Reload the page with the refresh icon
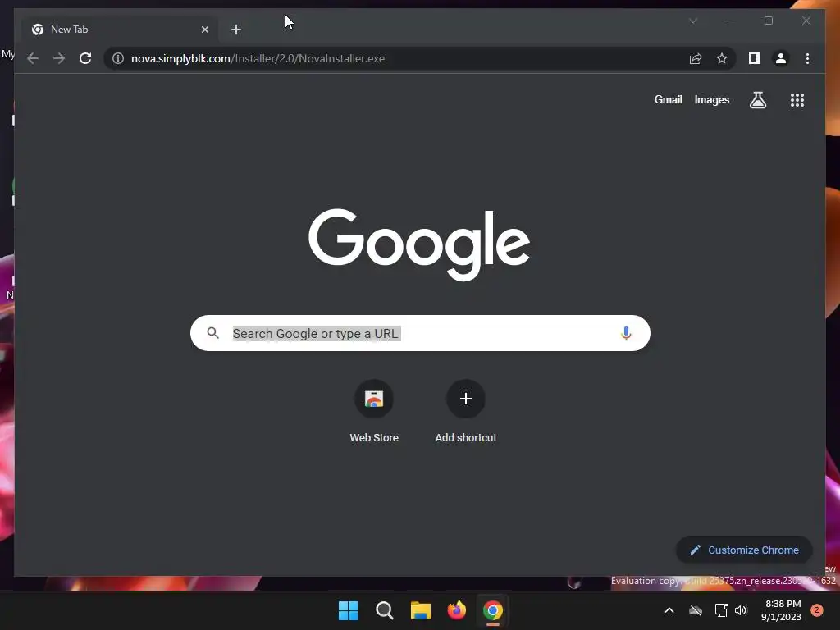 pos(85,58)
